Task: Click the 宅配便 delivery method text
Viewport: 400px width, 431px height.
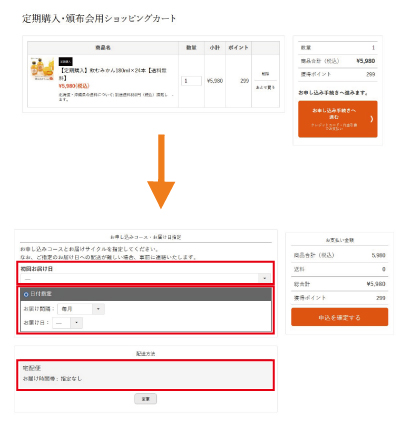Action: (32, 368)
